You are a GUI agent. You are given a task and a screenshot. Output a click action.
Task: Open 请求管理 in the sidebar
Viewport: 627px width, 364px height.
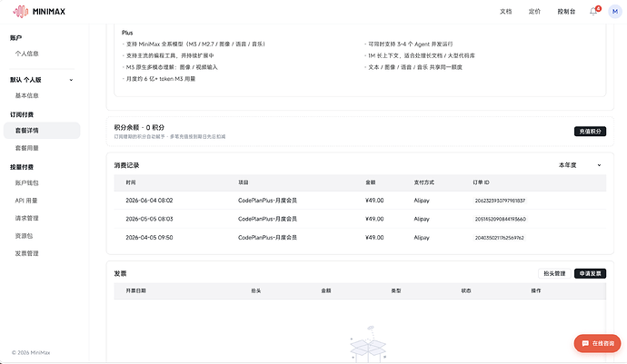pyautogui.click(x=26, y=218)
